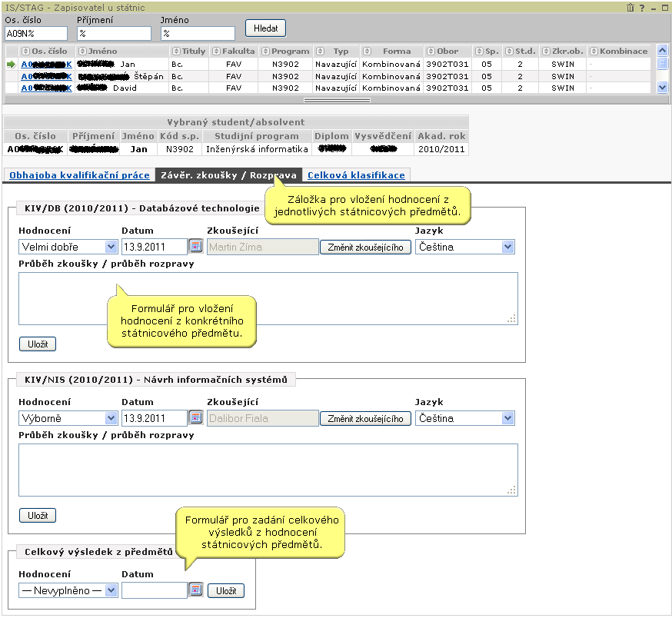Screen dimensions: 672x618
Task: Click the sort icon of the St.d. column
Action: point(510,51)
